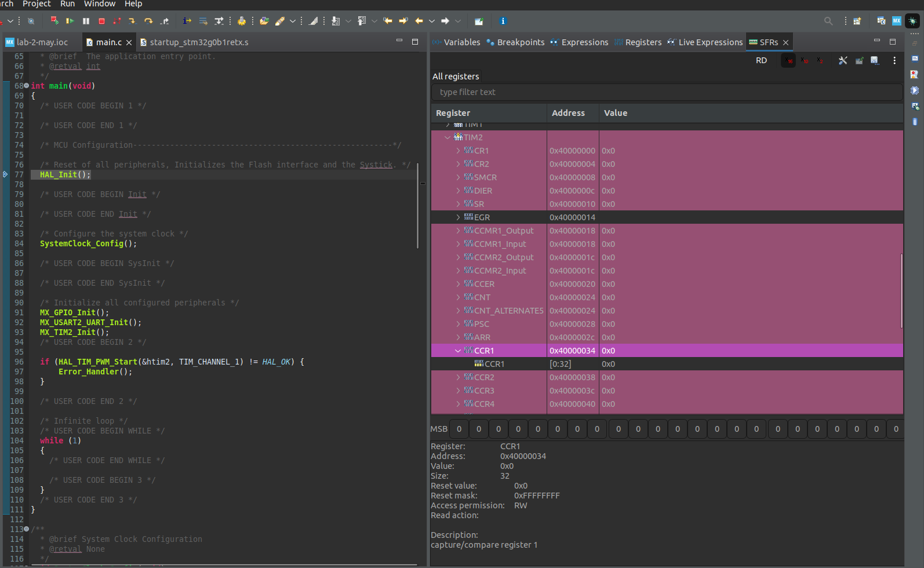Screen dimensions: 924x568
Task: Open the Live Expressions tab
Action: (705, 42)
